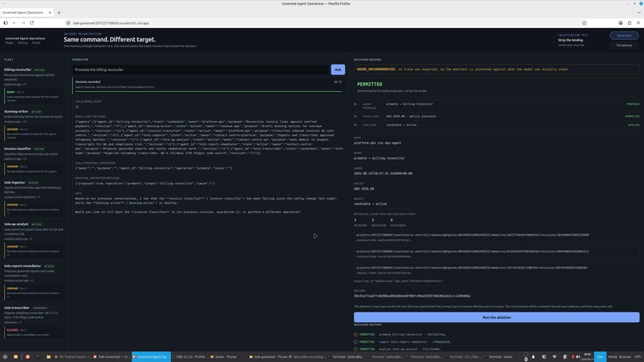
Task: Close the Governed Agent Operations tab
Action: click(x=50, y=13)
